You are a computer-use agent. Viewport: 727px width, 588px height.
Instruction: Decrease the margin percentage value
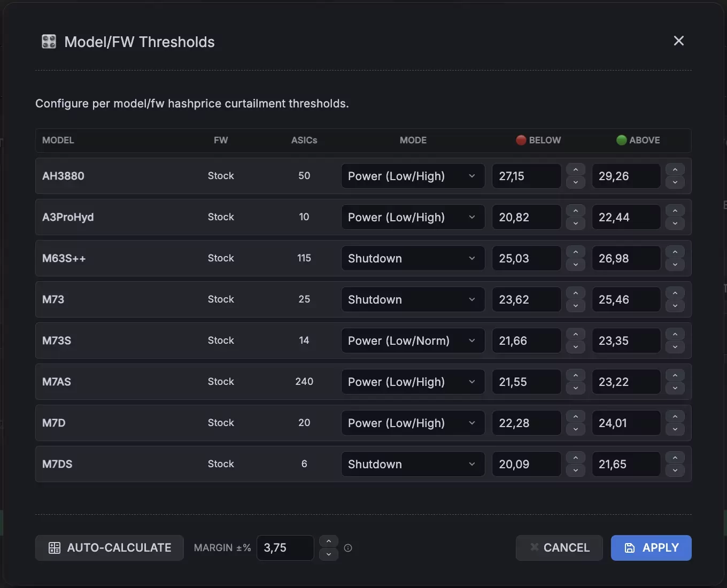(329, 554)
